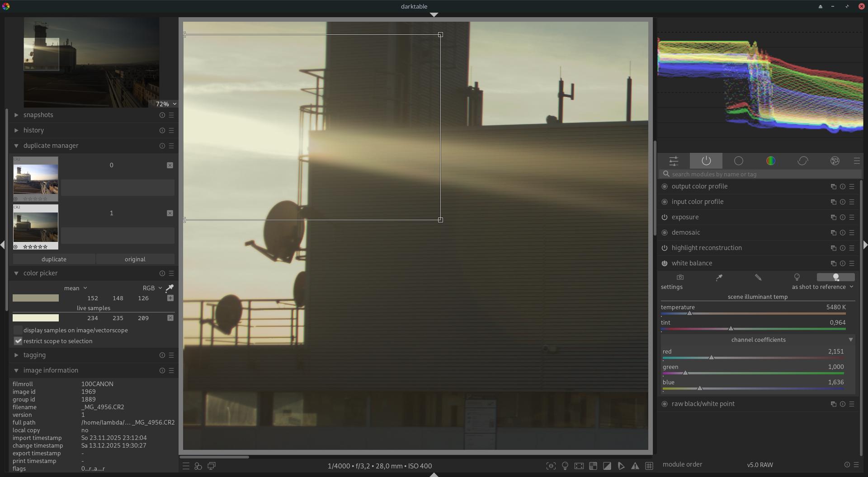
Task: Toggle the overexposure warning indicator icon
Action: pos(607,466)
